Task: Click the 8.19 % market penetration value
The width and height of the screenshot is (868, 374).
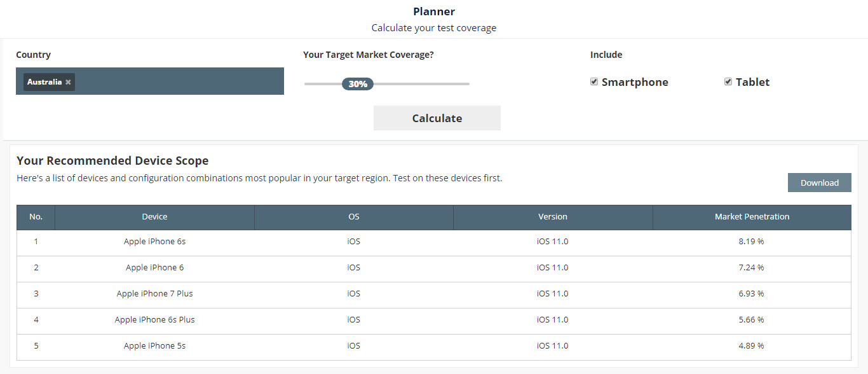Action: (x=752, y=242)
